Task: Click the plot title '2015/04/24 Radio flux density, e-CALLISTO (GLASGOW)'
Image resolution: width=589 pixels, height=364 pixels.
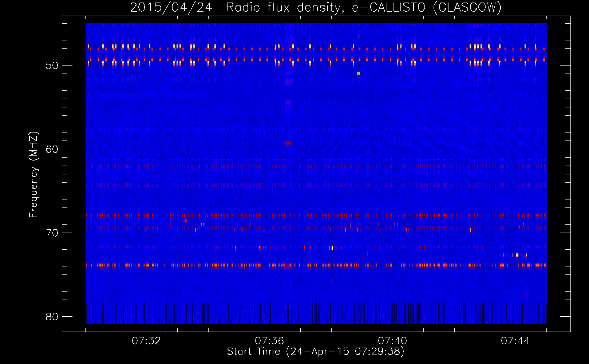Action: click(316, 7)
